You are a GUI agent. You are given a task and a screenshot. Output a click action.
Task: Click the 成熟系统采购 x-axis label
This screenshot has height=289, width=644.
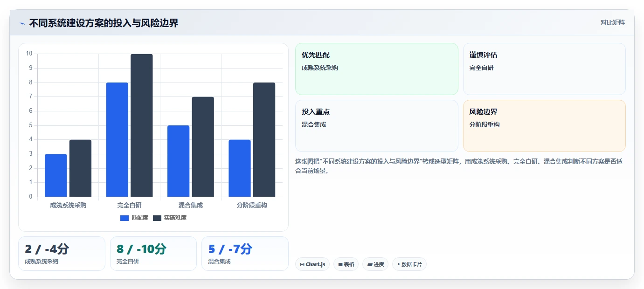tap(68, 205)
